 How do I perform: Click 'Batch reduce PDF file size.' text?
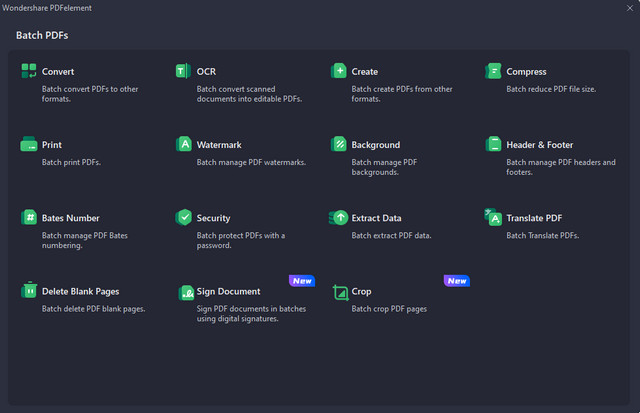click(x=551, y=89)
